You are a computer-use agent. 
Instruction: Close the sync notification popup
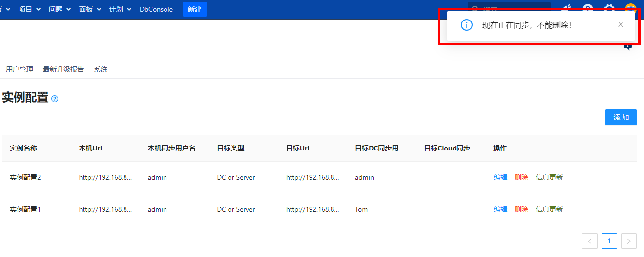point(620,25)
